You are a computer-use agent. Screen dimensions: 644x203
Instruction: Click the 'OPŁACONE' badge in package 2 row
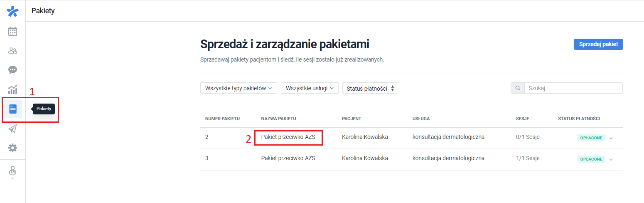(x=591, y=138)
